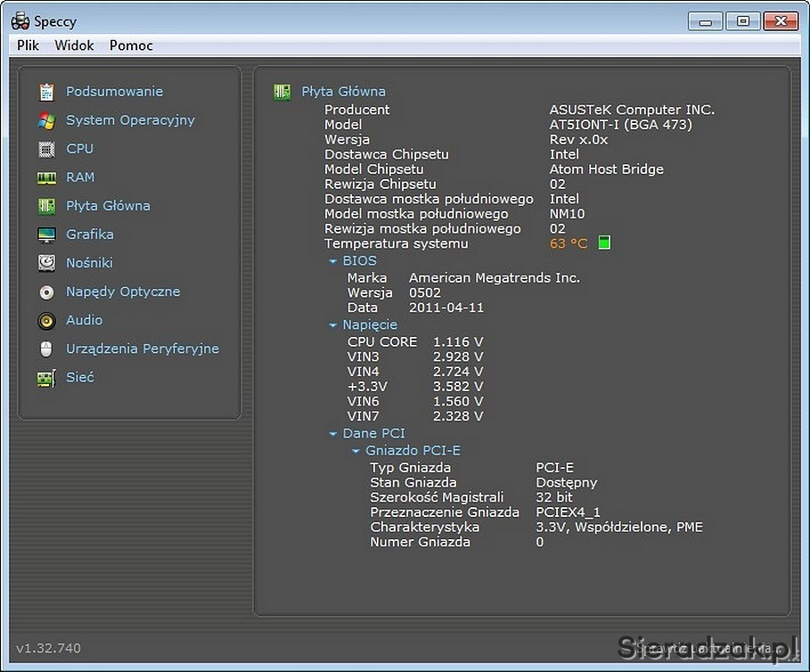
Task: Click the PCIEX4_1 slot designation
Action: (569, 512)
